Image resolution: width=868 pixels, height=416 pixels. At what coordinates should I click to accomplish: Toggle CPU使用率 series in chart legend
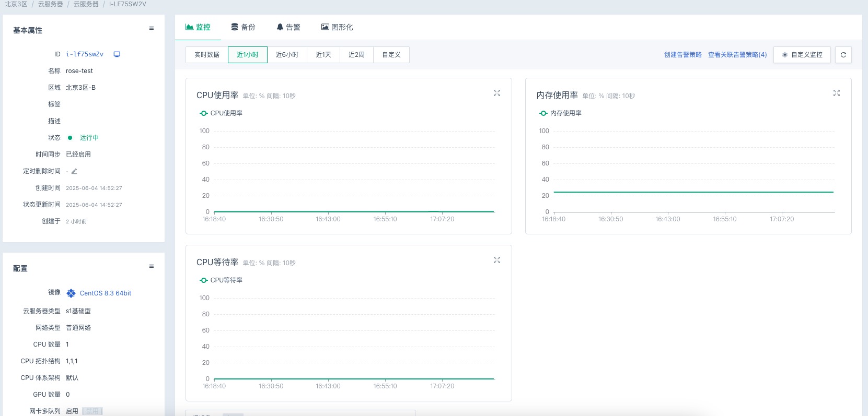[x=221, y=113]
